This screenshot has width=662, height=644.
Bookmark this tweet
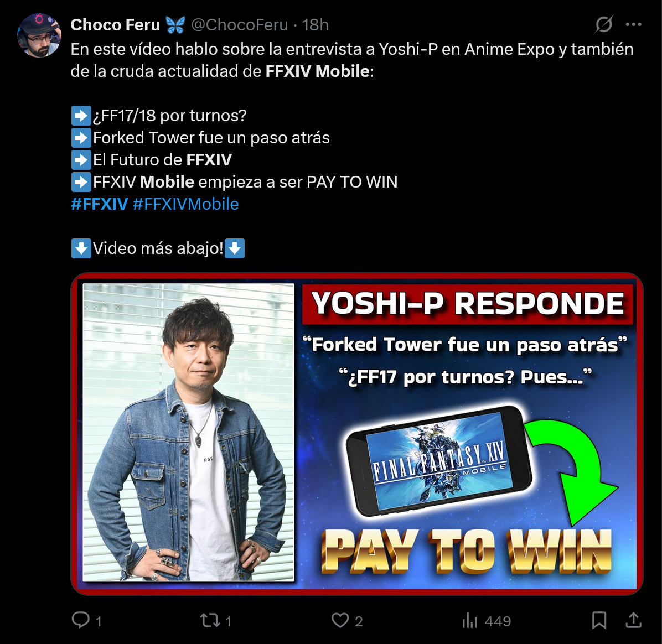click(x=599, y=620)
